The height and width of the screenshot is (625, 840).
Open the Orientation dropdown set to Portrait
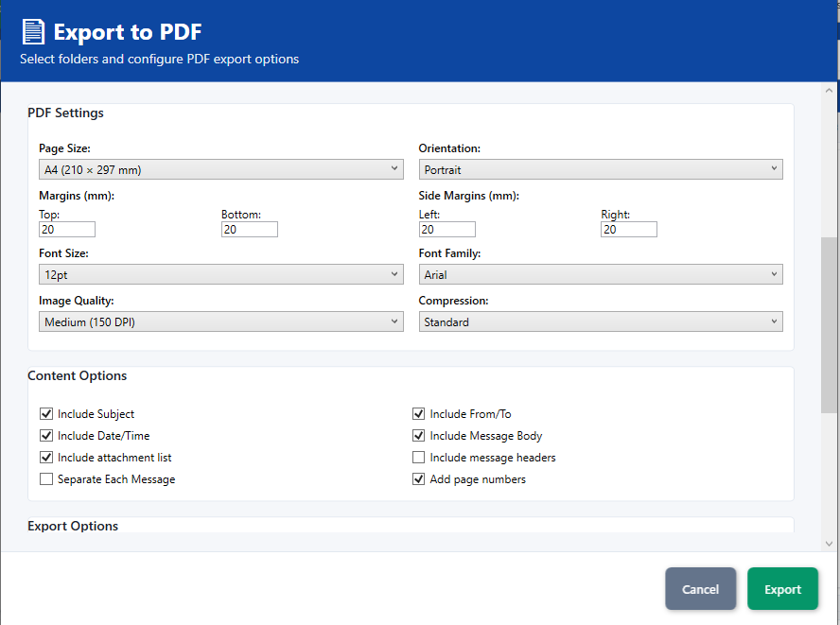click(601, 169)
